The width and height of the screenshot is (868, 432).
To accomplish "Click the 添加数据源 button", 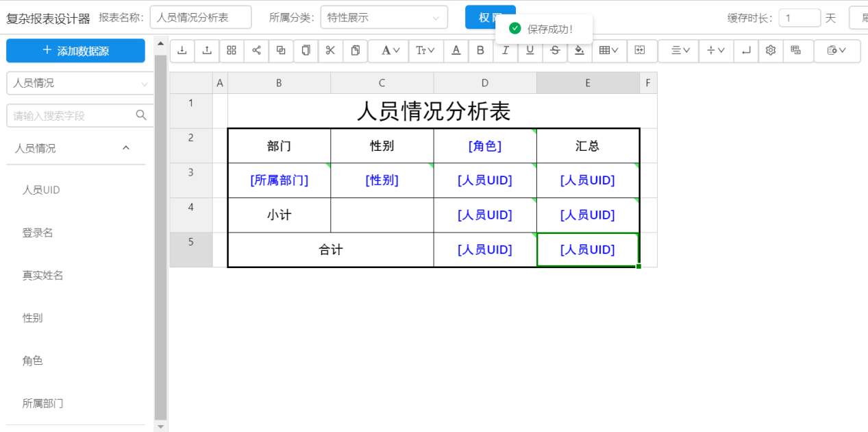I will pyautogui.click(x=75, y=51).
